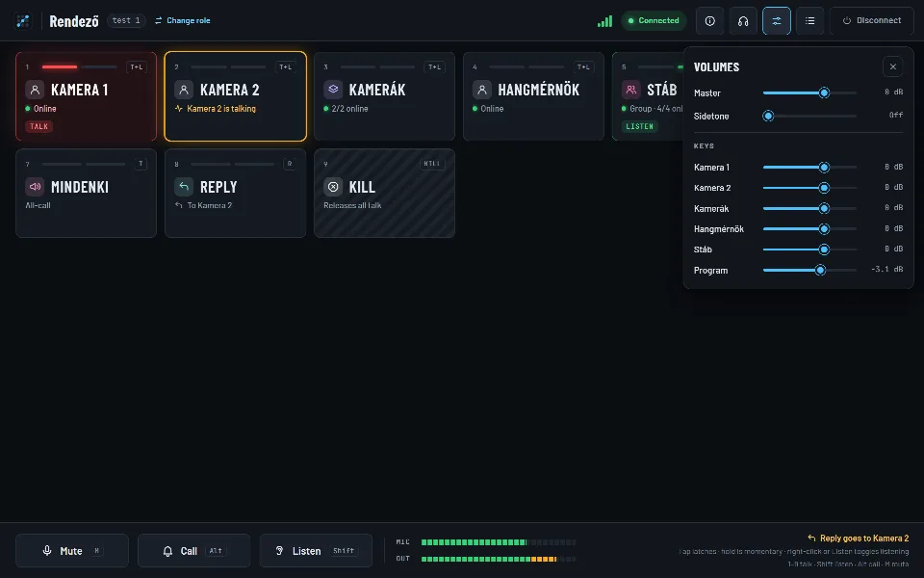Click the "test 1" badge in header

(x=126, y=20)
